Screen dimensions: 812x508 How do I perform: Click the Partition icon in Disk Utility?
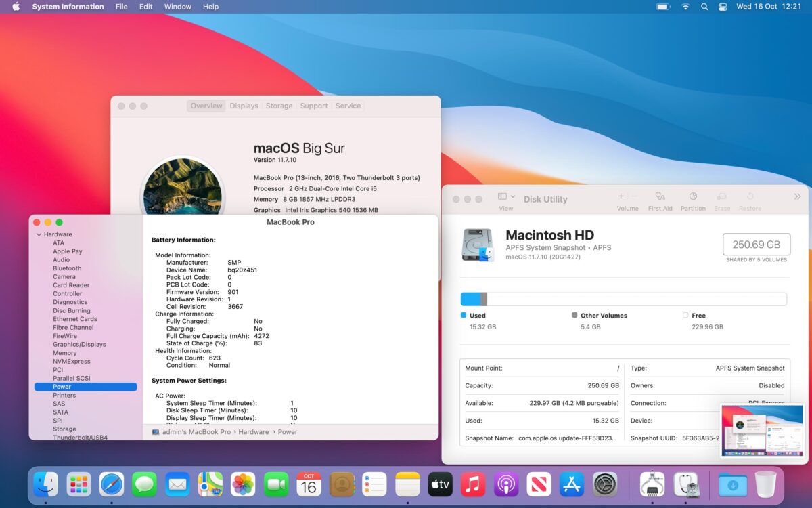tap(693, 196)
